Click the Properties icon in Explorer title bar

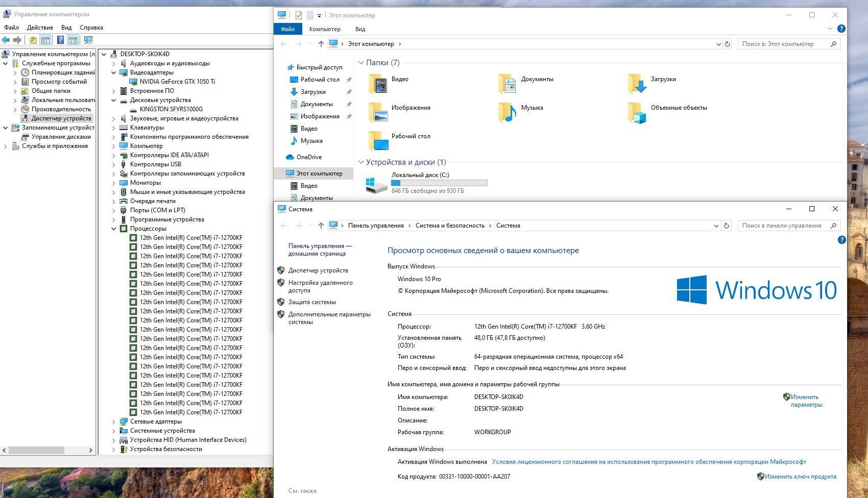[299, 15]
